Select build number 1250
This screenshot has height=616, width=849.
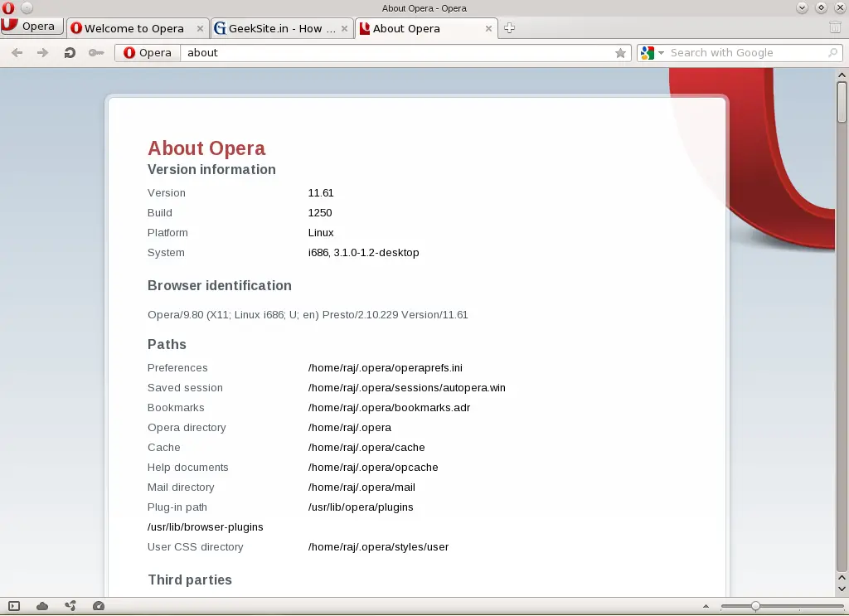[x=319, y=213]
